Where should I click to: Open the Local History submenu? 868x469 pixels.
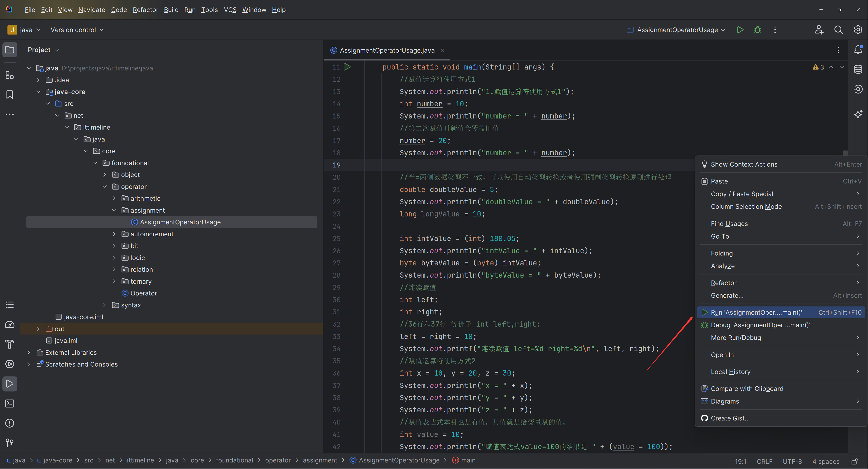(x=781, y=372)
